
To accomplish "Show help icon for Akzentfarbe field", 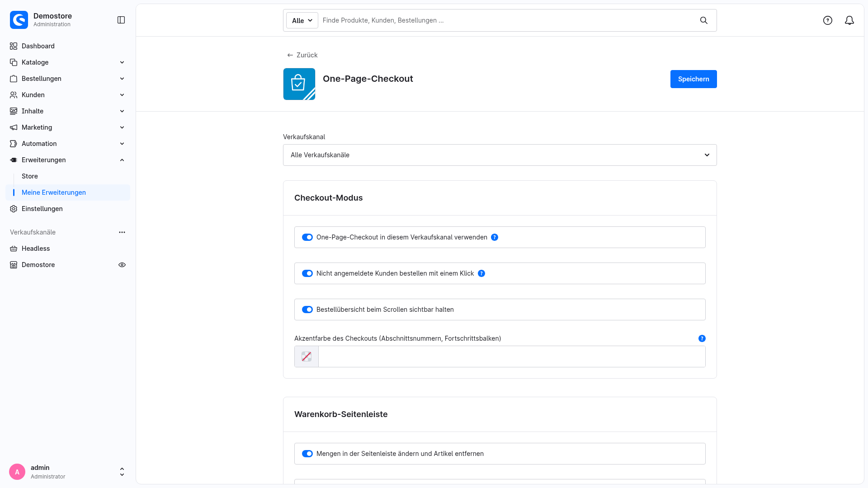I will pyautogui.click(x=702, y=338).
